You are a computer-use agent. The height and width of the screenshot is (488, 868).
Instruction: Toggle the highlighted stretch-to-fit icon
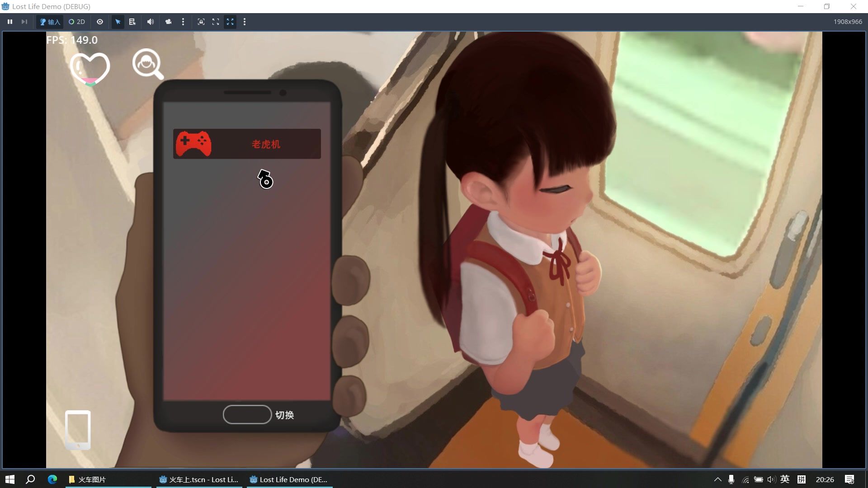230,22
